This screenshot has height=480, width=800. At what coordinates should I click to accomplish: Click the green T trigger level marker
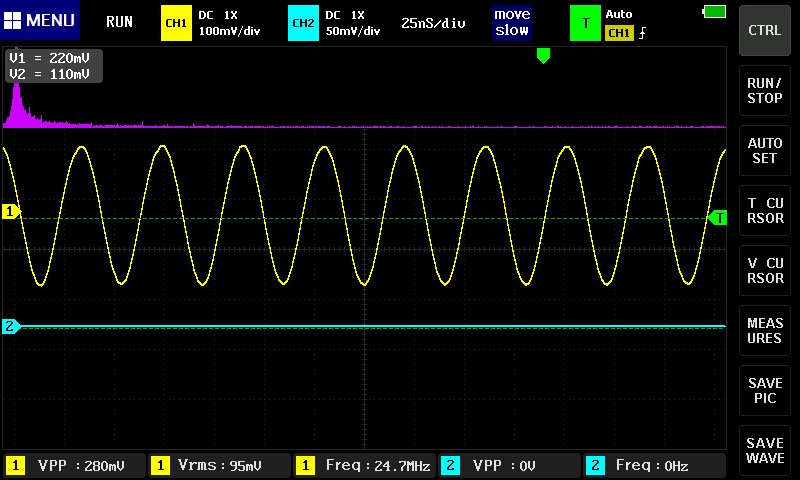coord(717,218)
